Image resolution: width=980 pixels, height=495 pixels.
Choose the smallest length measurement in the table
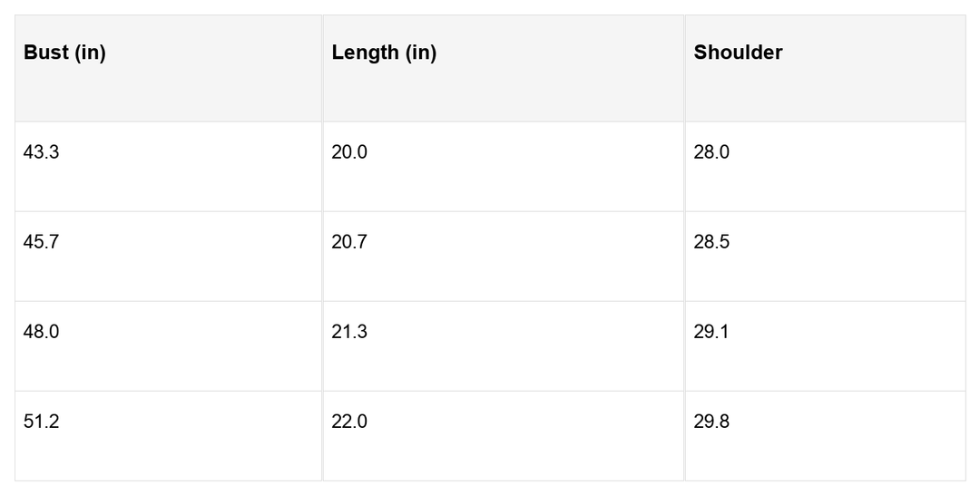[349, 152]
